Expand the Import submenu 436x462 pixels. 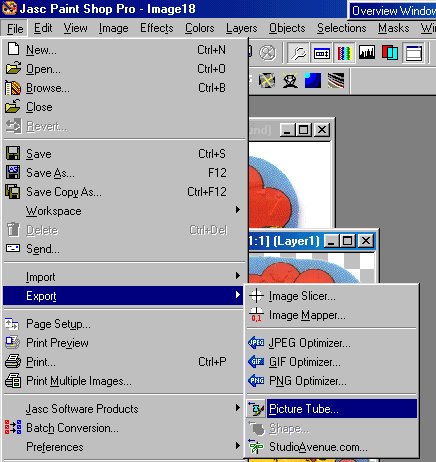pyautogui.click(x=123, y=277)
